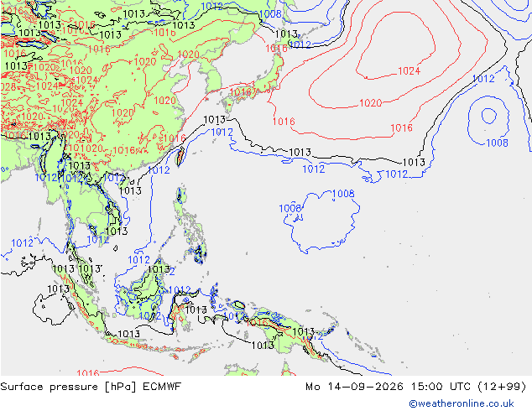
Task: Click the 1013 label south of Java
Action: 128,335
